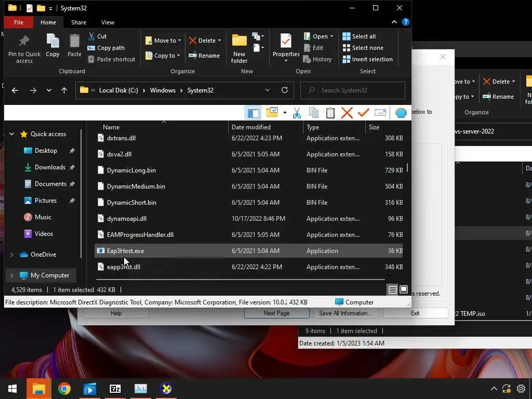Open the Start menu
This screenshot has width=532, height=399.
(12, 389)
